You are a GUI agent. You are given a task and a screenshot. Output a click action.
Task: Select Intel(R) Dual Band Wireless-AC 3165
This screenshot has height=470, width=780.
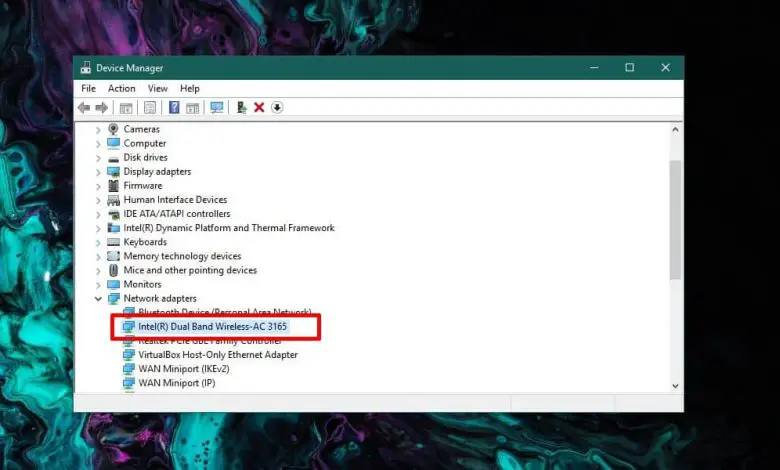212,327
